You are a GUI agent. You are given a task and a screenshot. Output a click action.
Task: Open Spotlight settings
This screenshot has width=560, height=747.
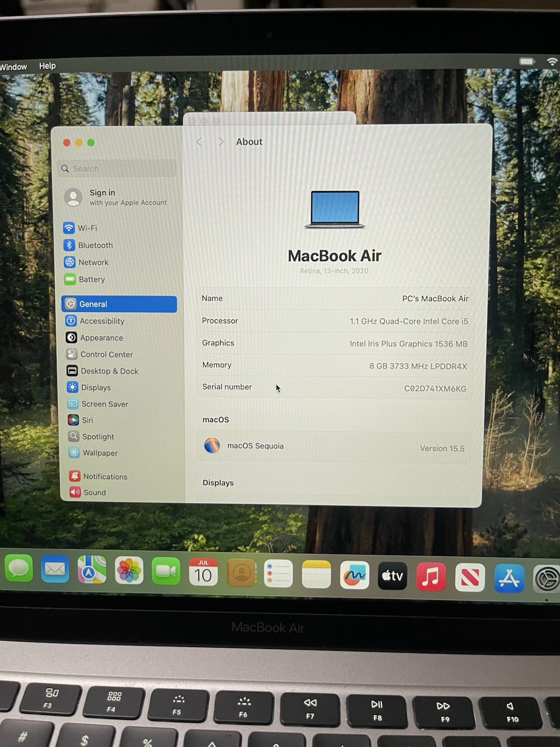[91, 437]
